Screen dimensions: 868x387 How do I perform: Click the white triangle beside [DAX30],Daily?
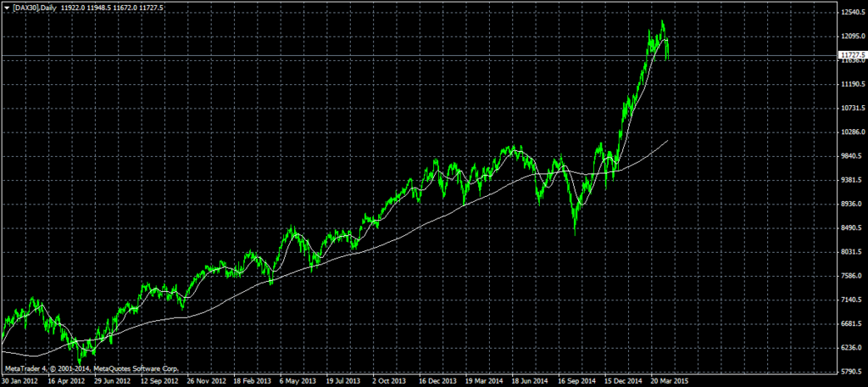pyautogui.click(x=5, y=7)
